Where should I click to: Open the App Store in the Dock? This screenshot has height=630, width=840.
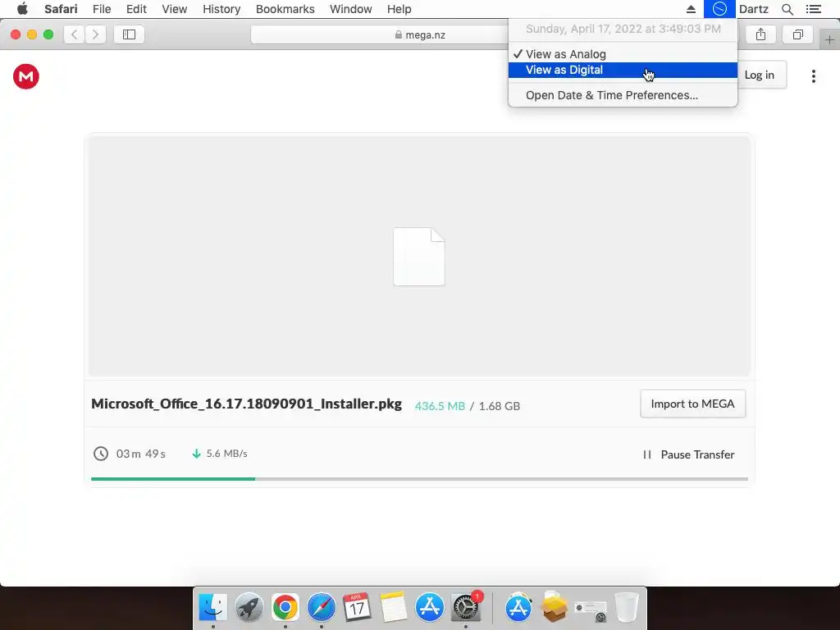[x=430, y=608]
